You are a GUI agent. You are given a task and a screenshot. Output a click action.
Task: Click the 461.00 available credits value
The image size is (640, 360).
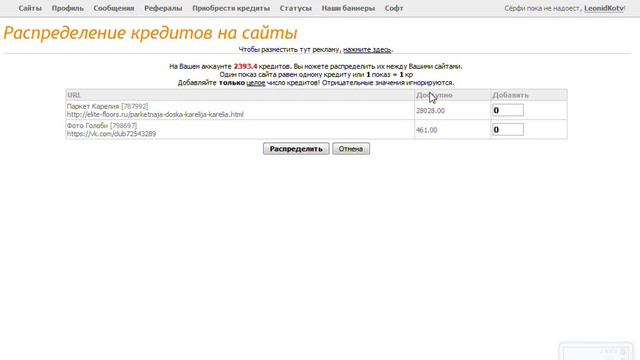(427, 130)
